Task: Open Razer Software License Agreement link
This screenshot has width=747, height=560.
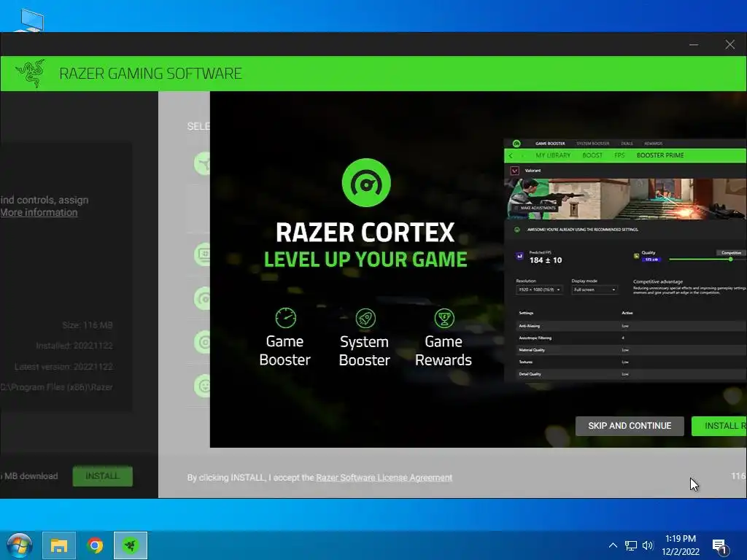Action: point(384,477)
